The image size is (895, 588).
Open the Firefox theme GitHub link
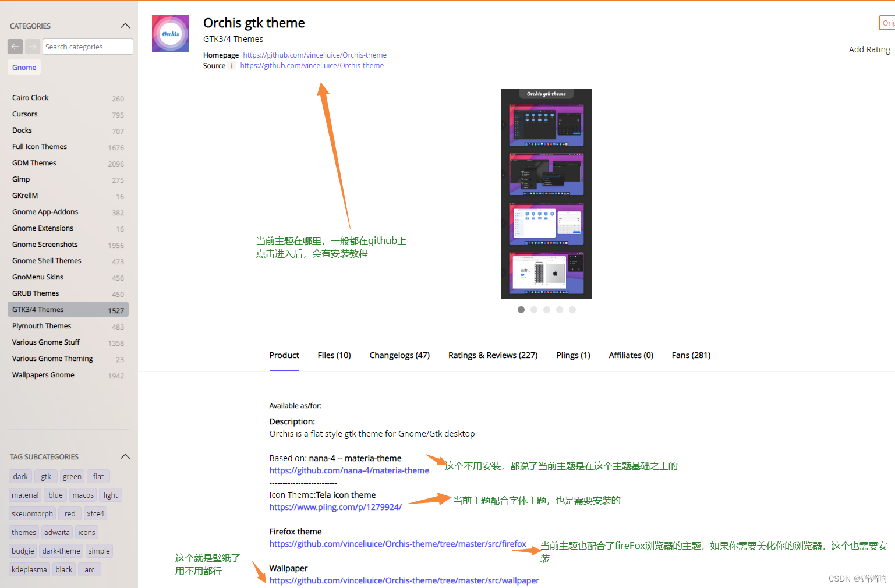[398, 544]
